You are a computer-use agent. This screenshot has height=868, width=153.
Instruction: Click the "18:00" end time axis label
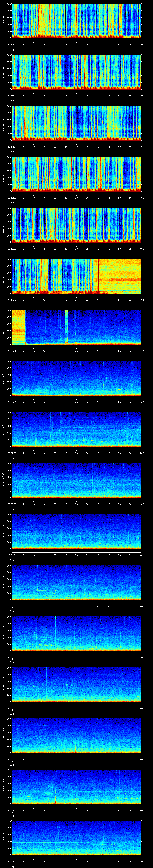pos(141,198)
